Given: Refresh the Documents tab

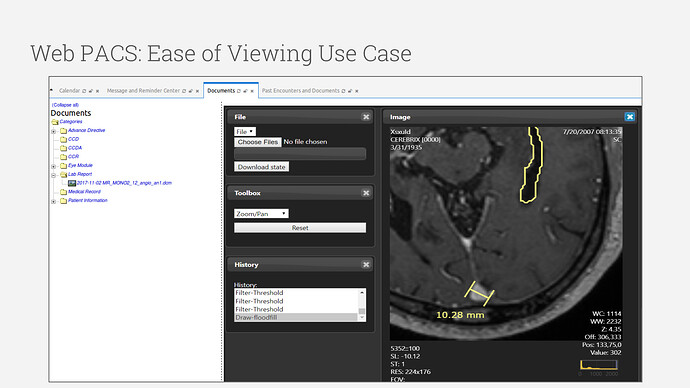Looking at the screenshot, I should tap(239, 91).
